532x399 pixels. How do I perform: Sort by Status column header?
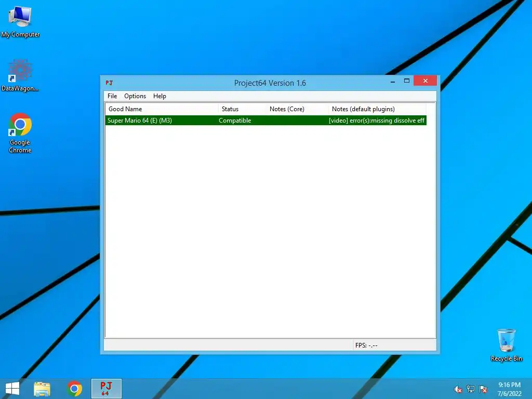click(x=242, y=109)
